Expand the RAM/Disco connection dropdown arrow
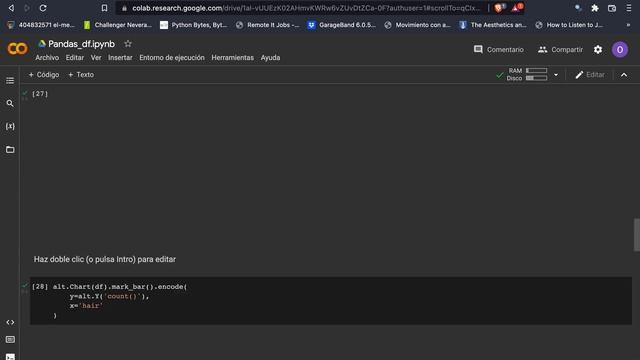This screenshot has height=360, width=640. tap(556, 75)
